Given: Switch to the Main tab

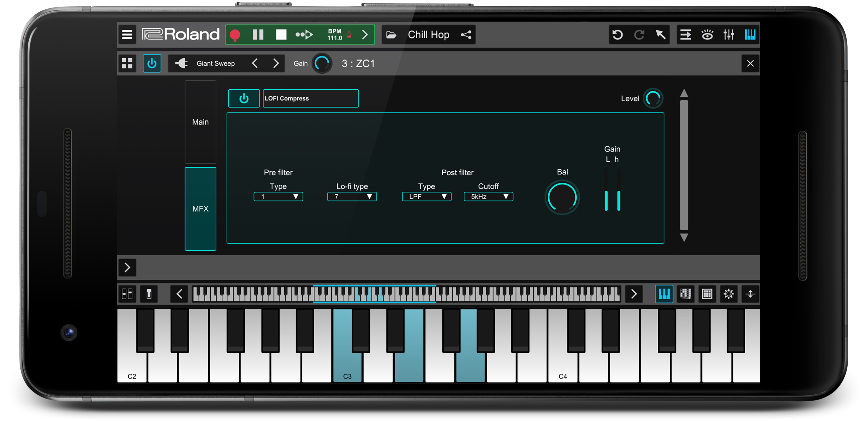Looking at the screenshot, I should (x=200, y=122).
